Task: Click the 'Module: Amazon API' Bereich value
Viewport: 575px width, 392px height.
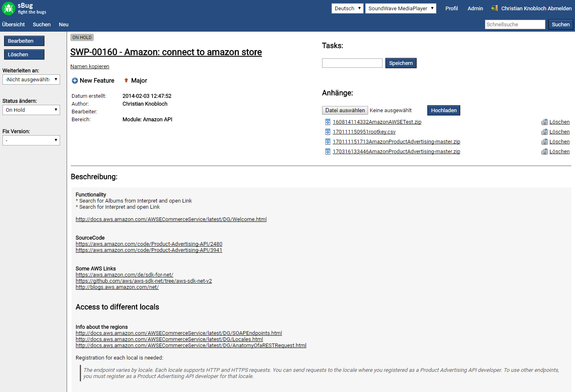Action: (147, 120)
